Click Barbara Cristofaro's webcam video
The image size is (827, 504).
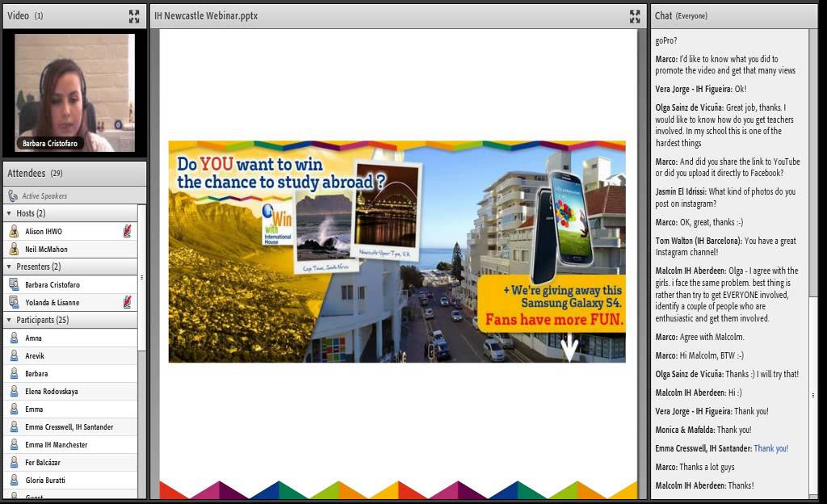74,93
